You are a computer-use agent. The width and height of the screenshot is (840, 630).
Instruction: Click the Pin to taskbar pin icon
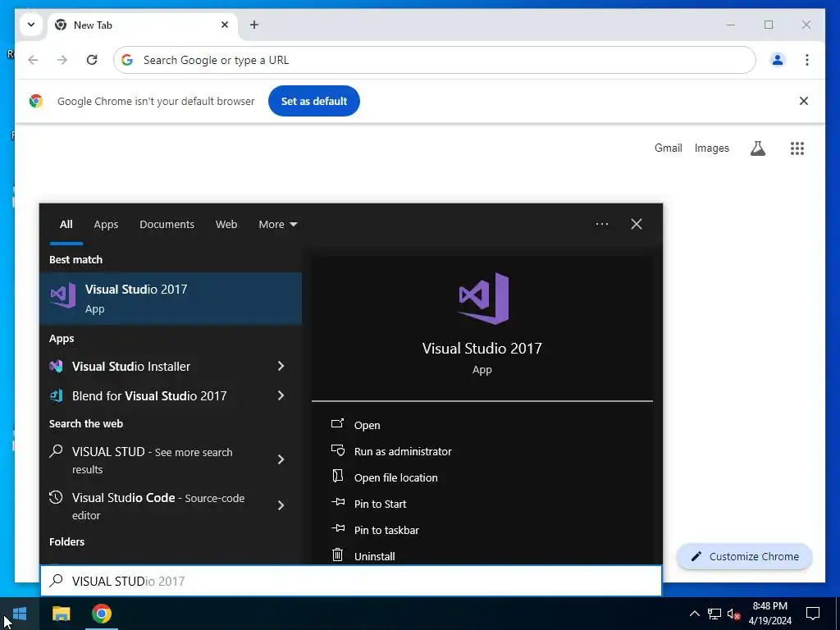coord(338,528)
